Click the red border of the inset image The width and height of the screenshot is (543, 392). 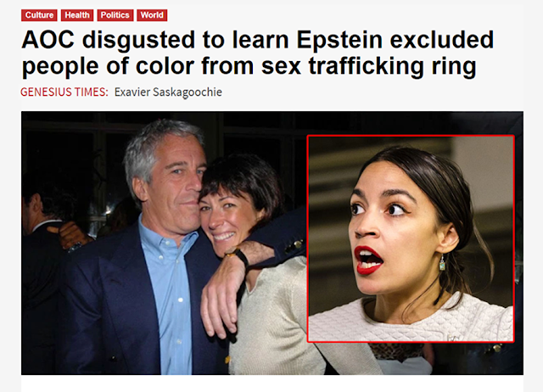[x=411, y=136]
